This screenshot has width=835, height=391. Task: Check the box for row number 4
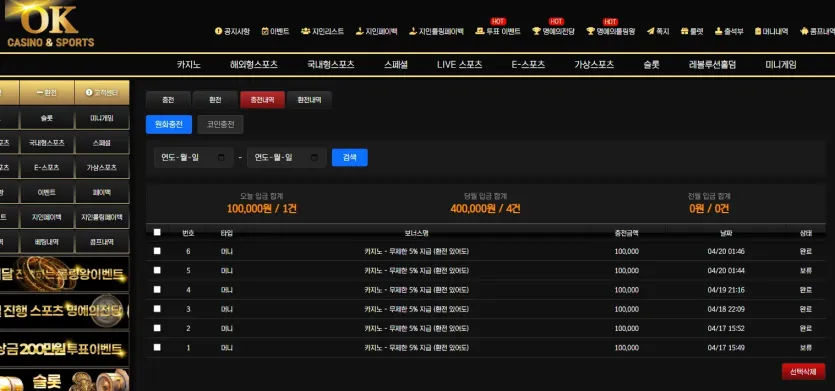click(x=157, y=289)
